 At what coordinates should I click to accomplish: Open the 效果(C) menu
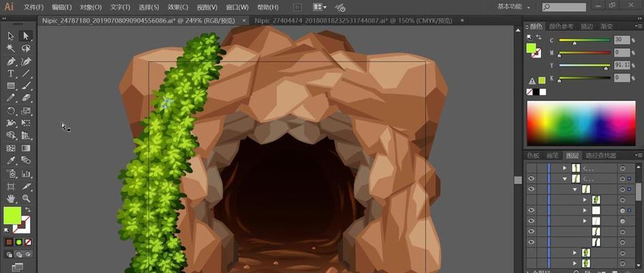coord(178,7)
